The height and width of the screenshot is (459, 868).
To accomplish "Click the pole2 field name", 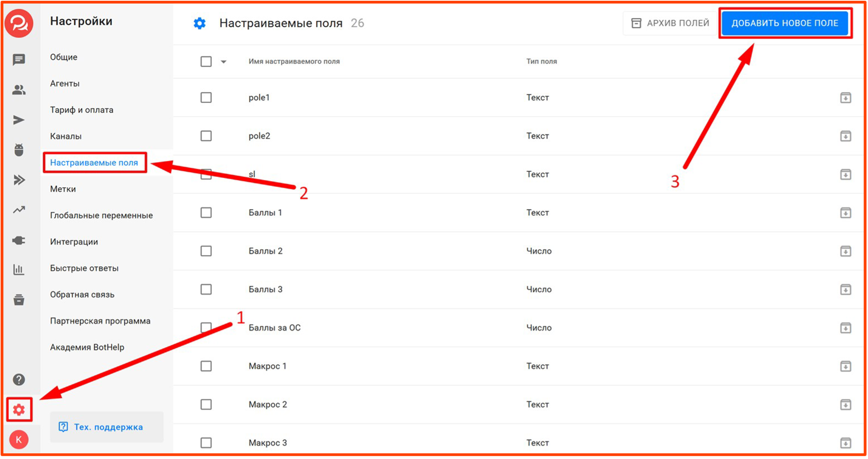I will tap(259, 136).
